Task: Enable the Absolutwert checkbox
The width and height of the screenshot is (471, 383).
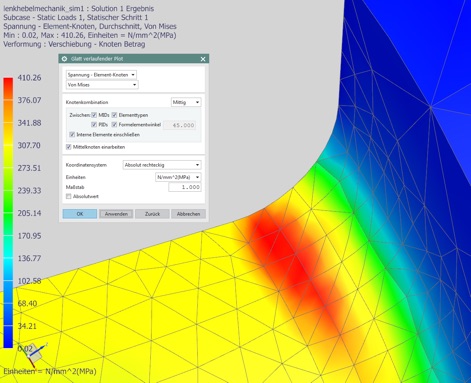Action: pos(69,196)
